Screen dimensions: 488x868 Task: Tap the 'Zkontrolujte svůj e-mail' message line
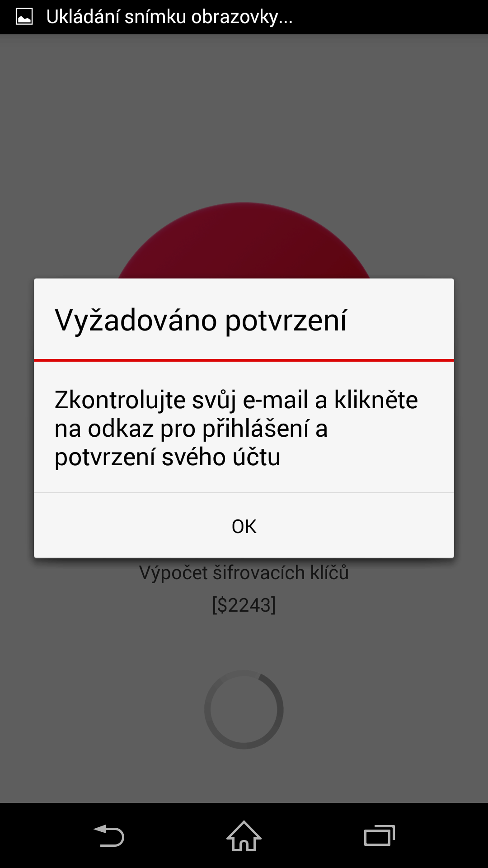[x=236, y=401]
